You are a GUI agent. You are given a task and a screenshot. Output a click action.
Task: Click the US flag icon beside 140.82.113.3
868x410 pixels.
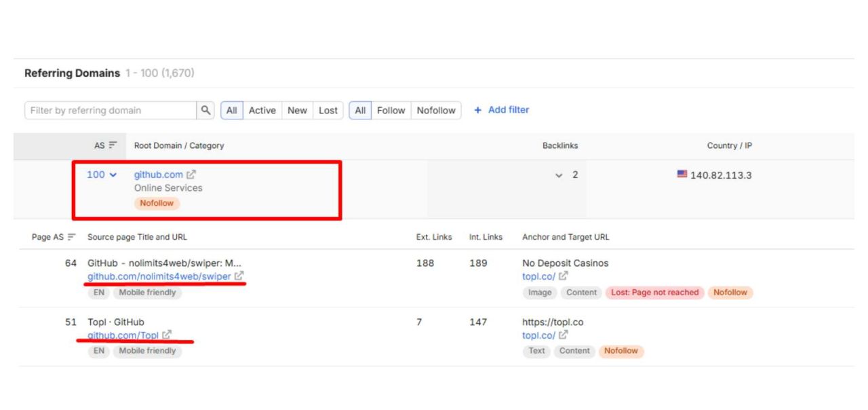[682, 174]
